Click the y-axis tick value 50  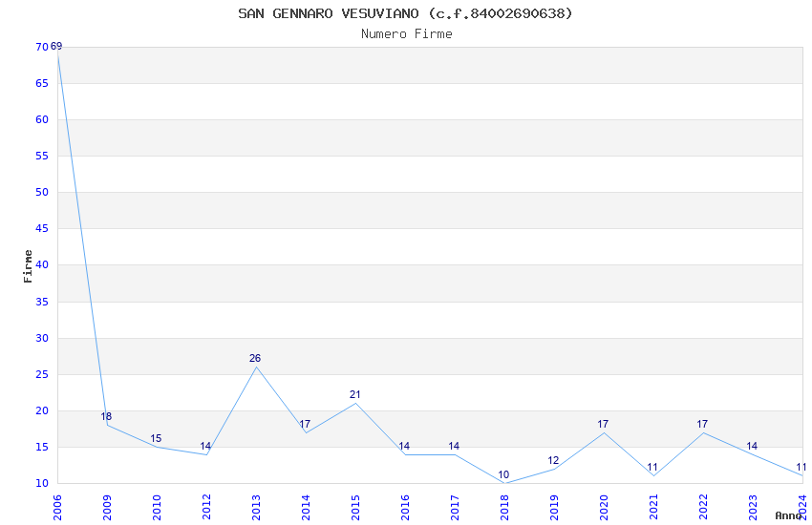tap(42, 192)
